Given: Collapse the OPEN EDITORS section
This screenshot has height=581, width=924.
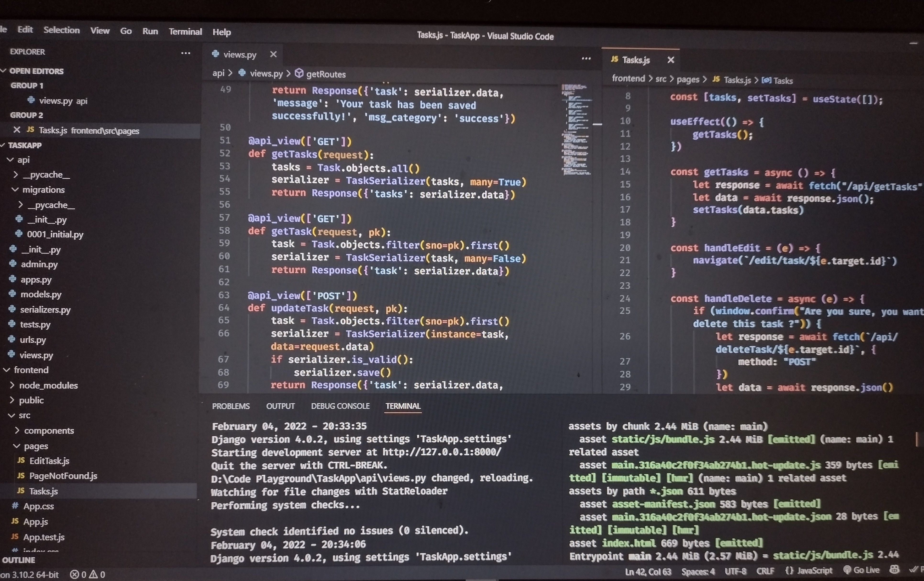Looking at the screenshot, I should tap(36, 71).
